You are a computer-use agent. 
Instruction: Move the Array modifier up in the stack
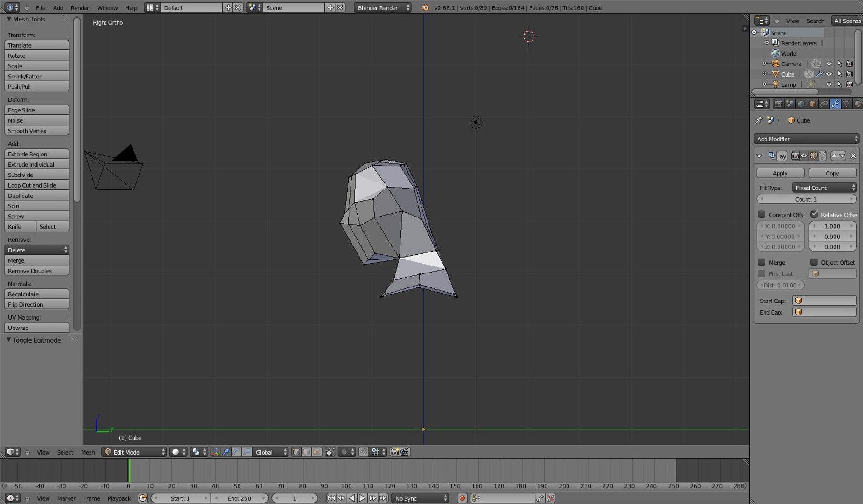(x=834, y=156)
